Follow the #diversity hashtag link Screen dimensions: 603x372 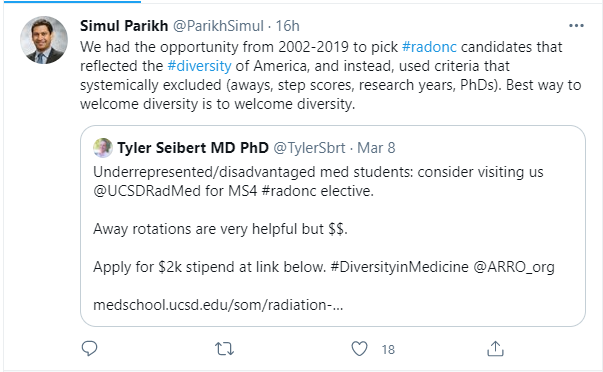200,66
